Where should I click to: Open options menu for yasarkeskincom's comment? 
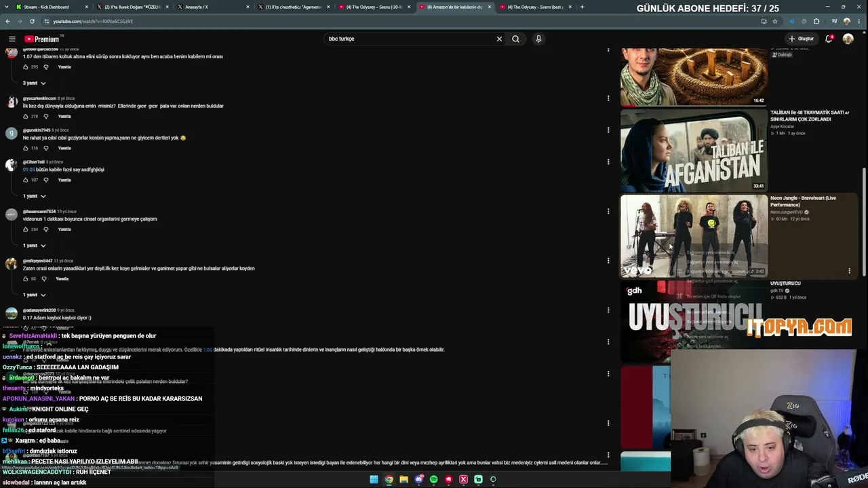pos(608,98)
